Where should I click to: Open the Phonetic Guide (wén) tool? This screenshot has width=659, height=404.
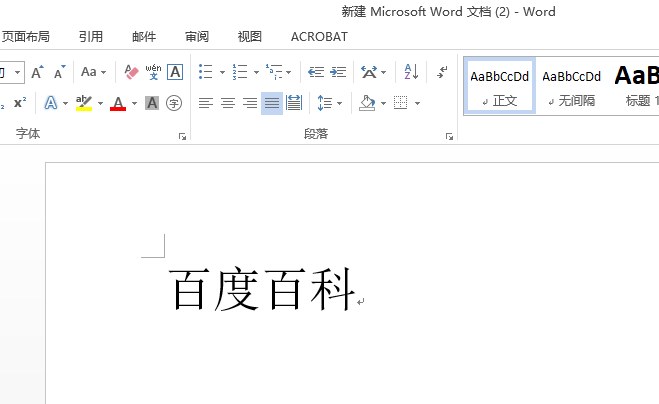pos(153,72)
